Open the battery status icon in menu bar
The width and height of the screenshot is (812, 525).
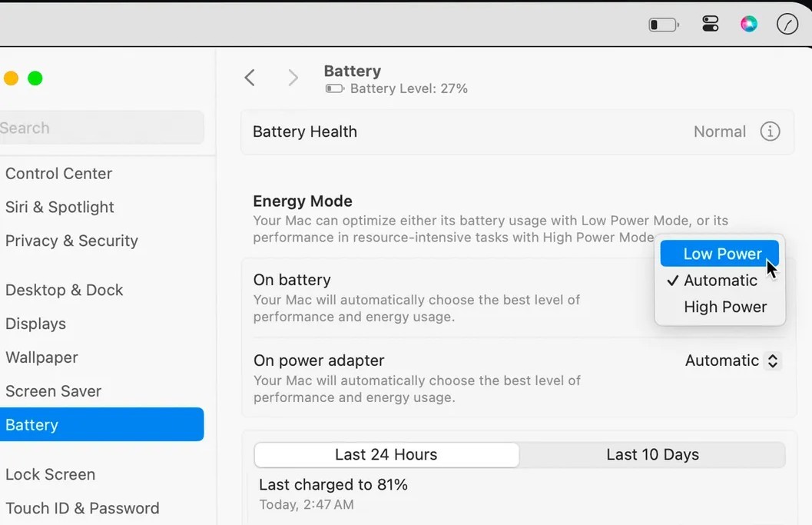pyautogui.click(x=661, y=24)
